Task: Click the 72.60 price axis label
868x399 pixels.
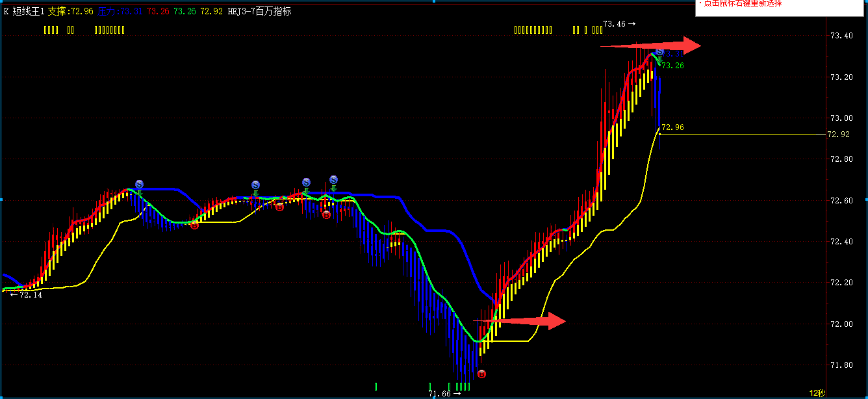Action: click(x=841, y=200)
